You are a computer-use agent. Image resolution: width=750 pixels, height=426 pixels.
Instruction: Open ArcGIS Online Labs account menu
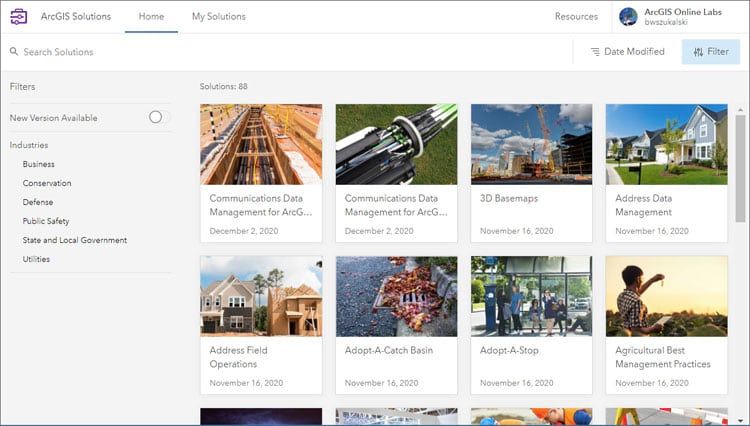click(683, 12)
